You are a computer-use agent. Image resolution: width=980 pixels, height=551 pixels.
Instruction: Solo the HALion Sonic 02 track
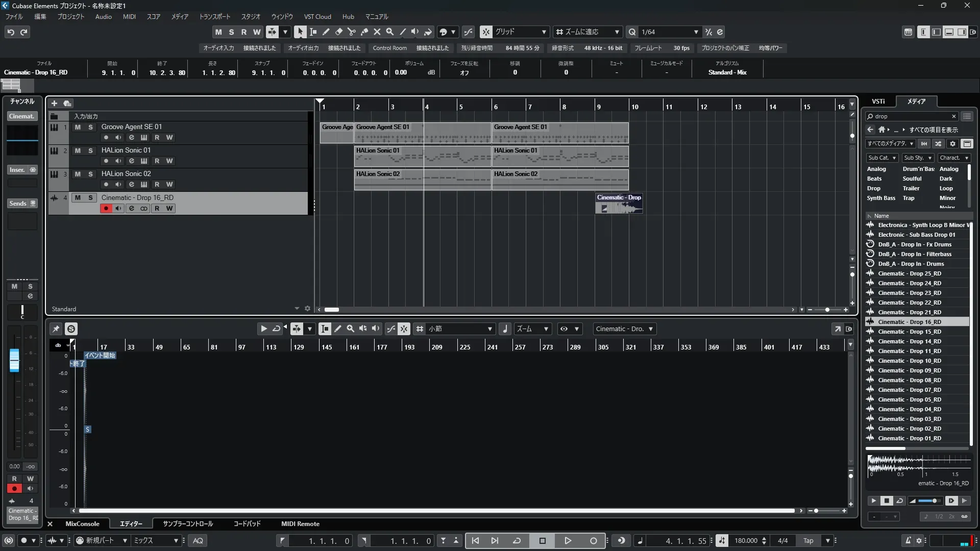pyautogui.click(x=90, y=174)
